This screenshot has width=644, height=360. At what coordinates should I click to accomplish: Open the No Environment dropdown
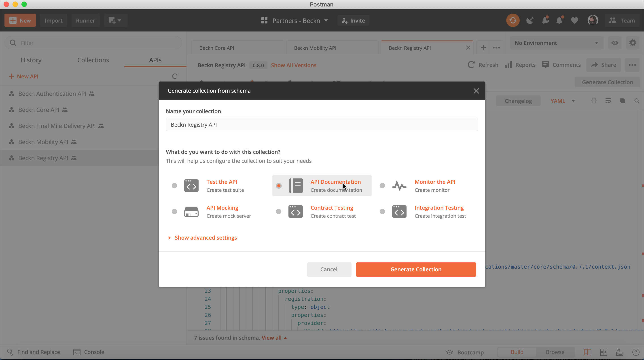[x=556, y=43]
